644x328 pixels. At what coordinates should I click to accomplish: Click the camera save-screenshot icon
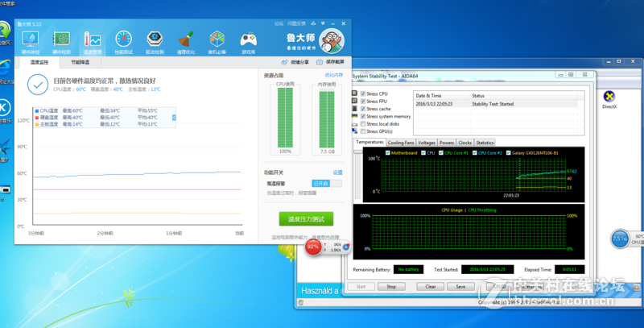pyautogui.click(x=320, y=62)
